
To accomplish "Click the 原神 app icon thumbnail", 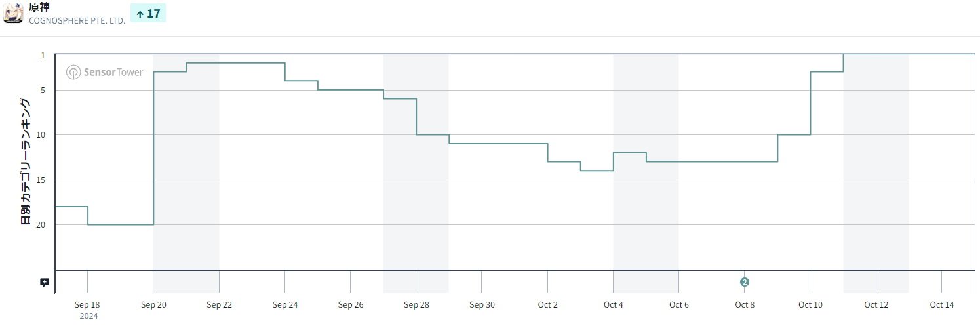I will [x=13, y=13].
